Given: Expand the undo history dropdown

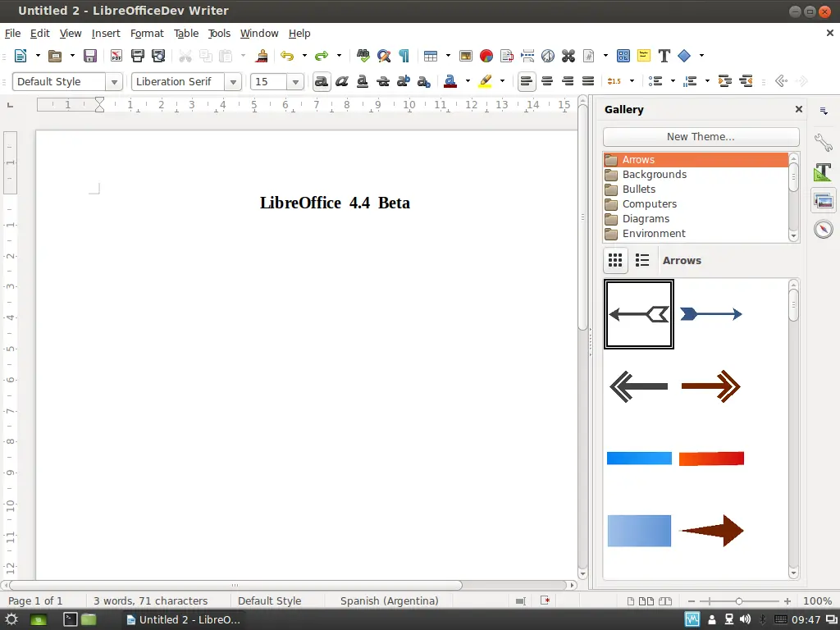Looking at the screenshot, I should [x=304, y=56].
